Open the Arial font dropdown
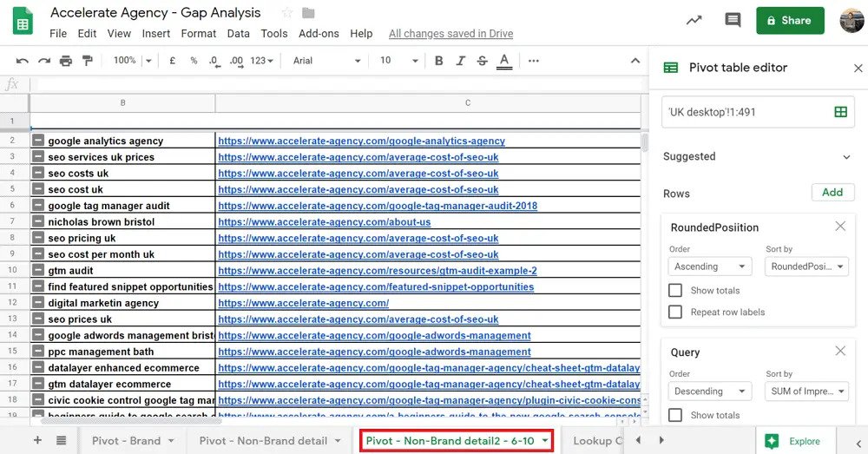This screenshot has width=868, height=454. 326,61
